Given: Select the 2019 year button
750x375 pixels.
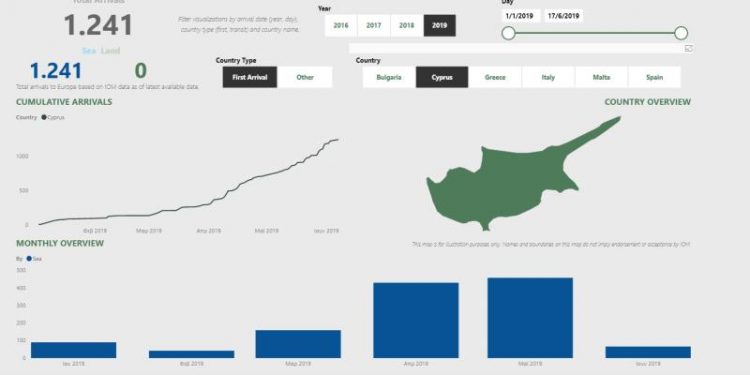Looking at the screenshot, I should [x=440, y=26].
